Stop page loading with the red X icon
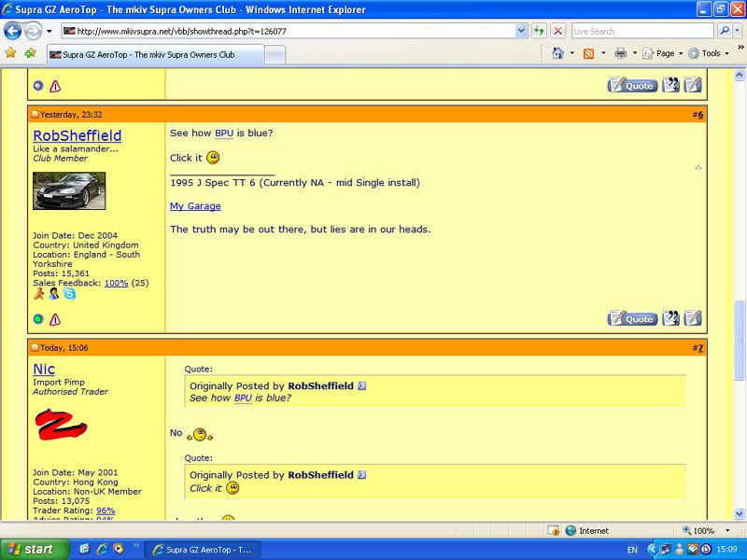The width and height of the screenshot is (747, 560). (557, 32)
